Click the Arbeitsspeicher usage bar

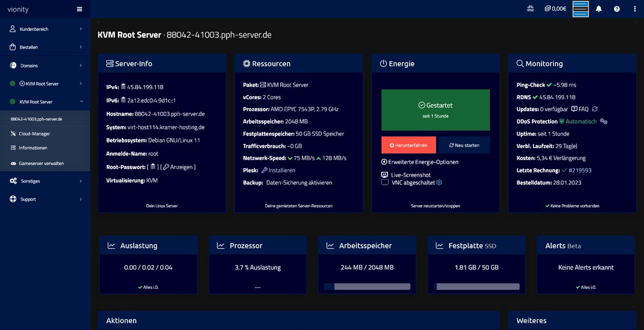click(367, 287)
